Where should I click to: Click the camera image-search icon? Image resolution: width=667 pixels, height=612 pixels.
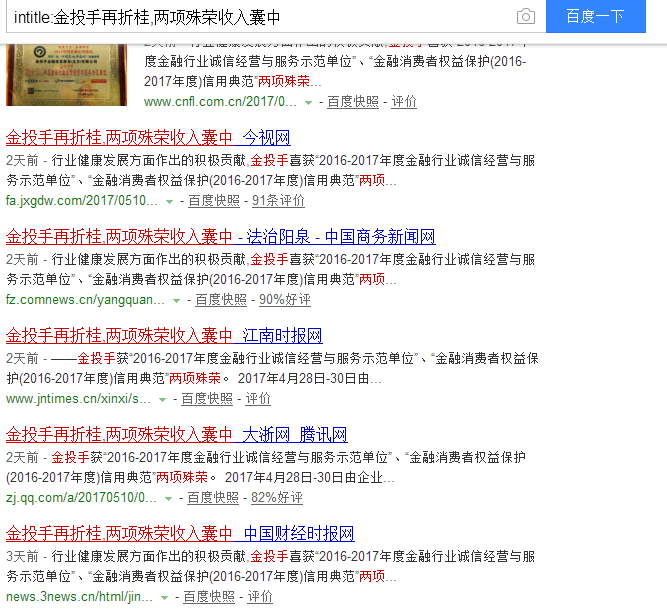[x=526, y=17]
